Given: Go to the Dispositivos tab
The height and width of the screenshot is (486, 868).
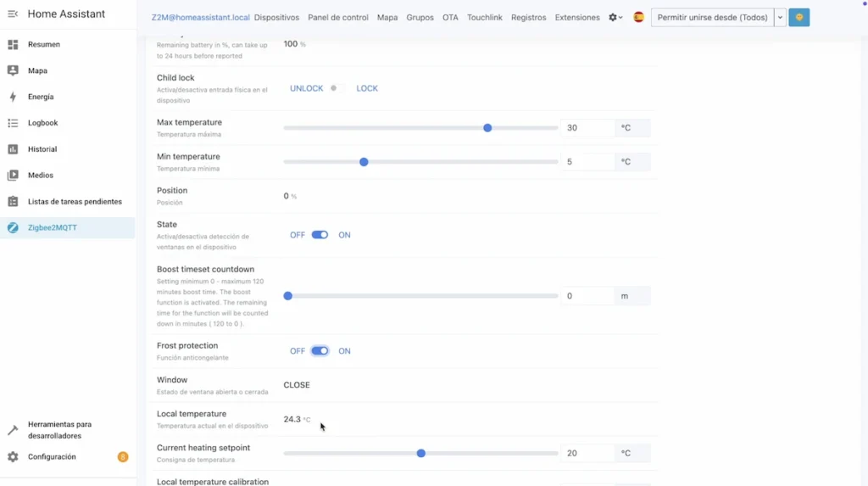Looking at the screenshot, I should (276, 18).
